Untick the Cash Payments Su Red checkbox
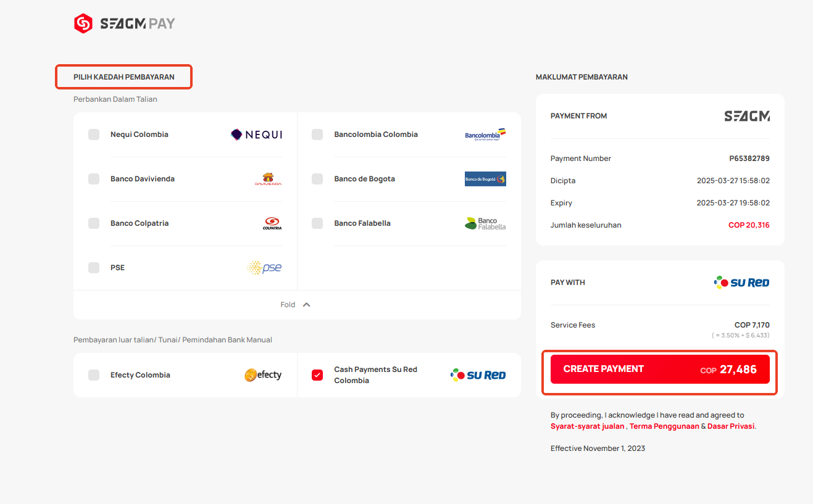 point(317,375)
